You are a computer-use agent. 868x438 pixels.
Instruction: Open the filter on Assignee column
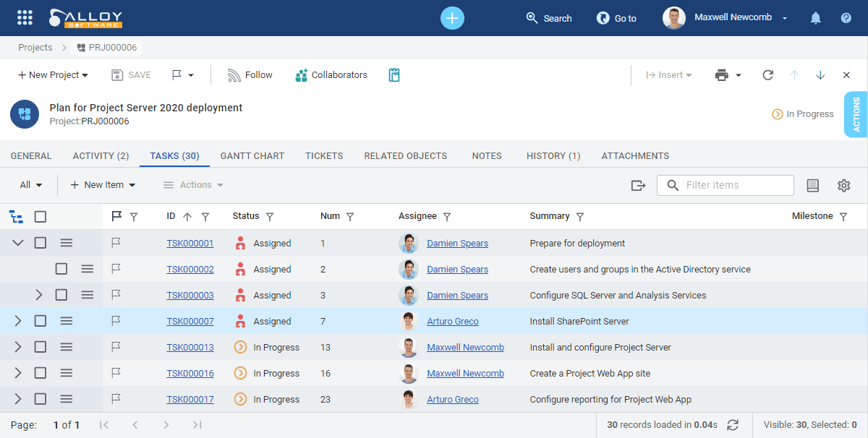click(x=447, y=217)
